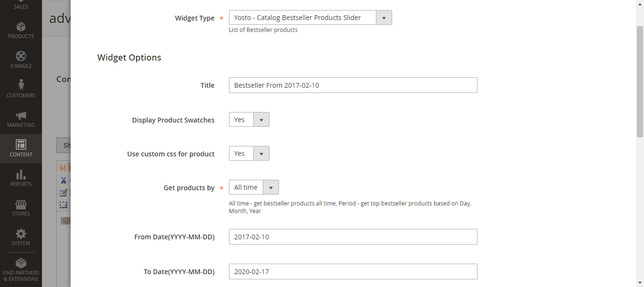The image size is (644, 287).
Task: Open the Widget Type dropdown
Action: 310,18
